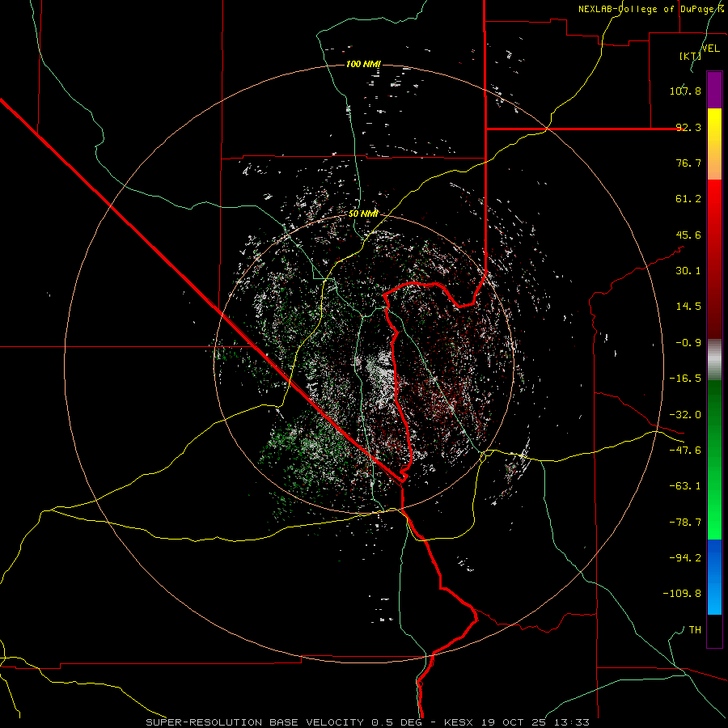Select the 14.5 value on velocity scale
This screenshot has width=728, height=728.
click(688, 307)
